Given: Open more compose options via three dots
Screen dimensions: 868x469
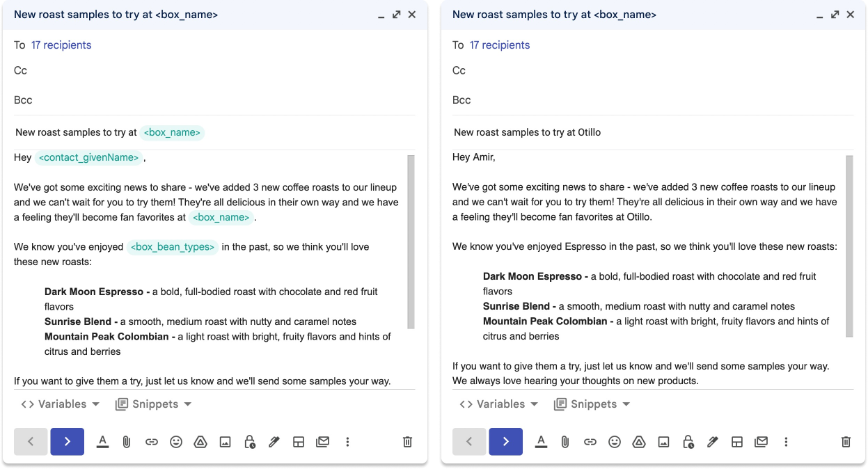Looking at the screenshot, I should (347, 441).
